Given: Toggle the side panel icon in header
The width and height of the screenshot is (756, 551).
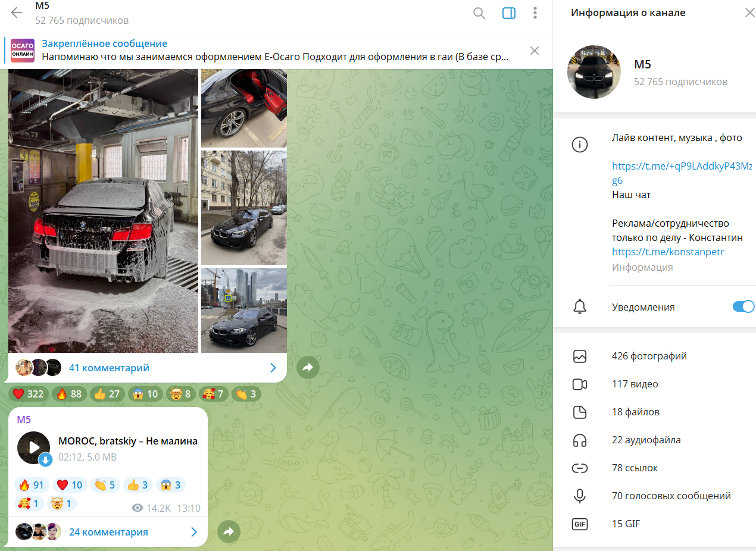Looking at the screenshot, I should click(x=509, y=13).
